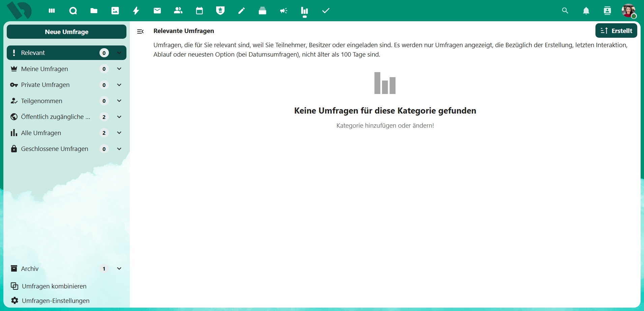Open the Talk app icon
This screenshot has width=644, height=311.
point(73,11)
